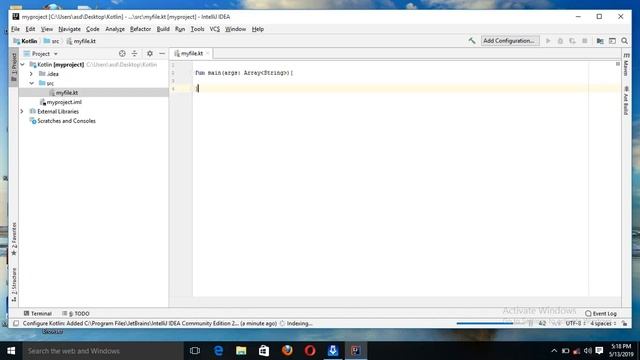Open the Edit menu

30,29
